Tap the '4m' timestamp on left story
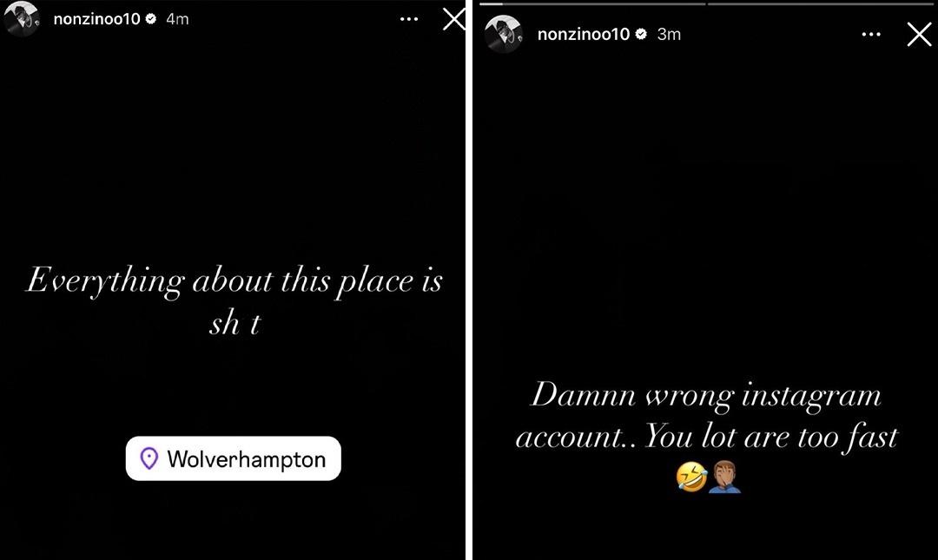Screen dimensions: 938x560 pos(178,19)
